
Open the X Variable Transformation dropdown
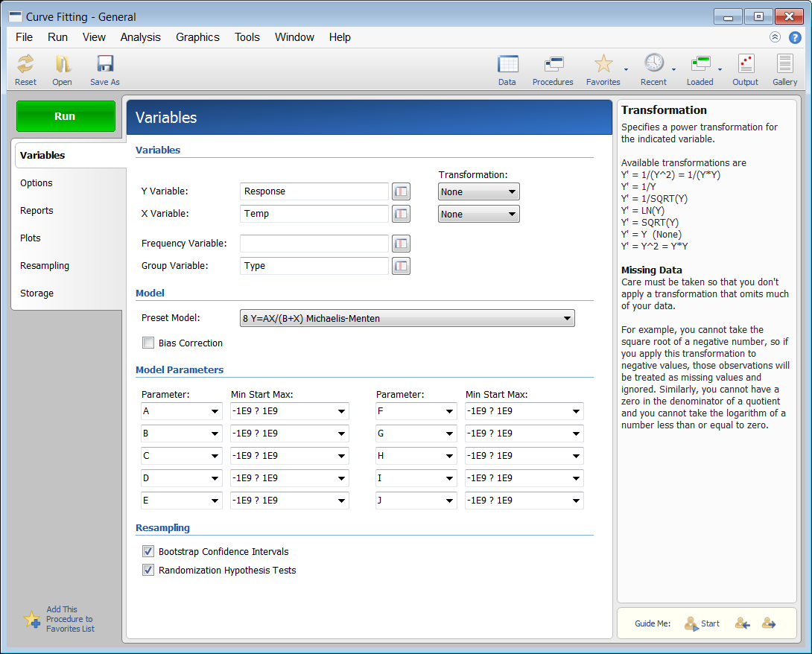tap(478, 214)
